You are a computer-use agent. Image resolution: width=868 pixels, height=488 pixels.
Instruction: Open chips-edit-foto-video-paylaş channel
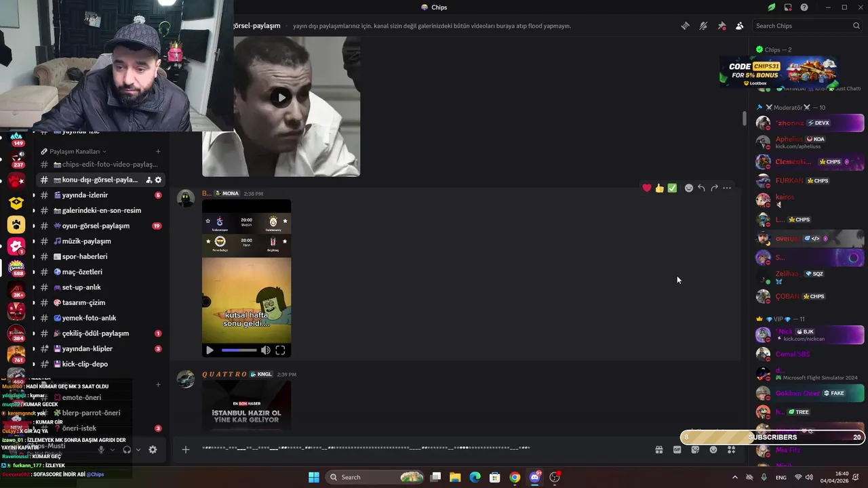100,165
